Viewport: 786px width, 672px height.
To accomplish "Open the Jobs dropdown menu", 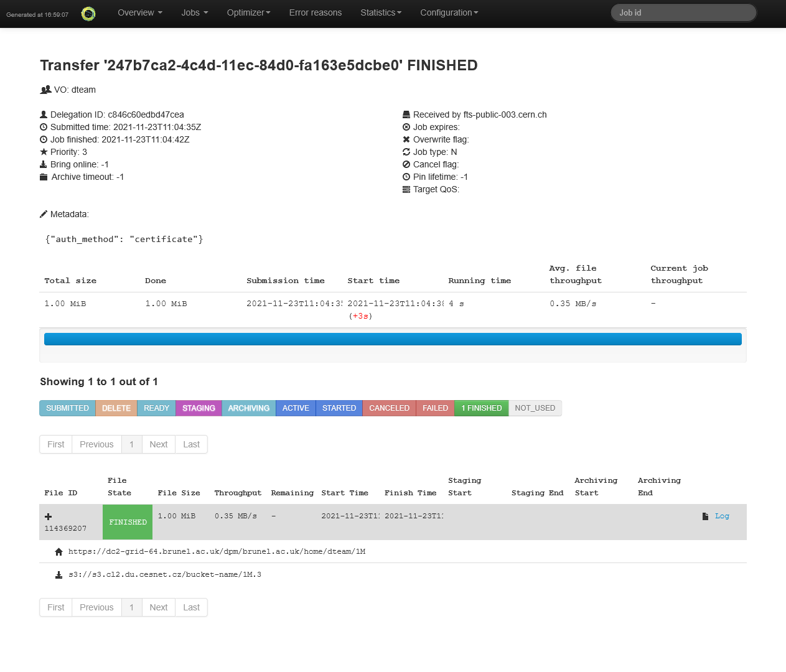I will pyautogui.click(x=194, y=12).
